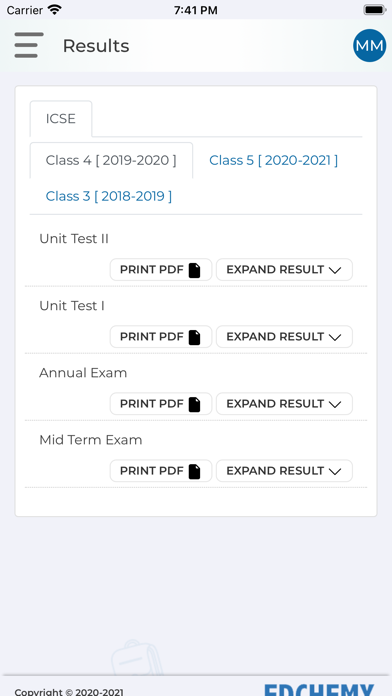This screenshot has width=392, height=696.
Task: Select Class 4 [ 2019-2020 ] tab
Action: tap(111, 160)
